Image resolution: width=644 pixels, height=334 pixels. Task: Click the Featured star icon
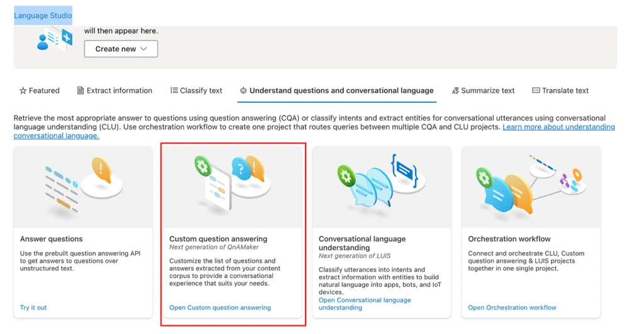point(23,91)
